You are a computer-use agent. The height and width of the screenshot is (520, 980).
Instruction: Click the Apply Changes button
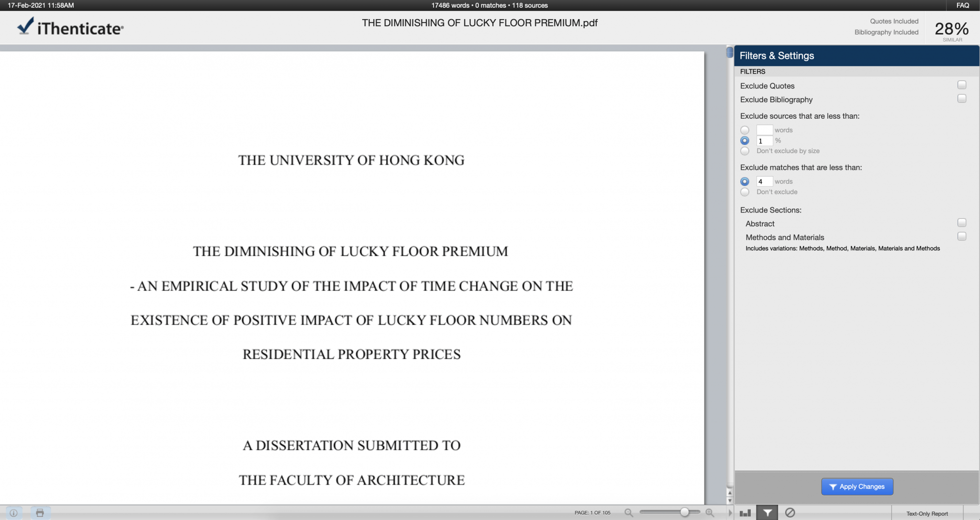click(x=857, y=487)
